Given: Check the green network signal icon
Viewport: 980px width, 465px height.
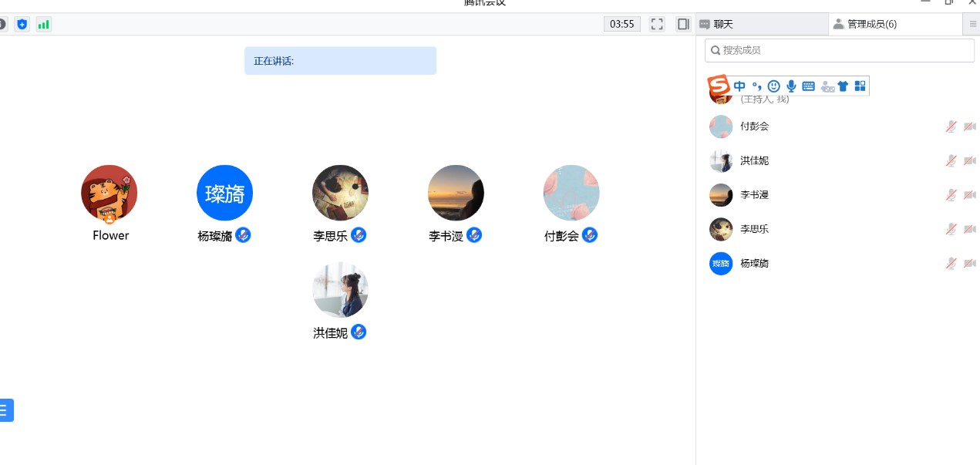Looking at the screenshot, I should pyautogui.click(x=43, y=24).
